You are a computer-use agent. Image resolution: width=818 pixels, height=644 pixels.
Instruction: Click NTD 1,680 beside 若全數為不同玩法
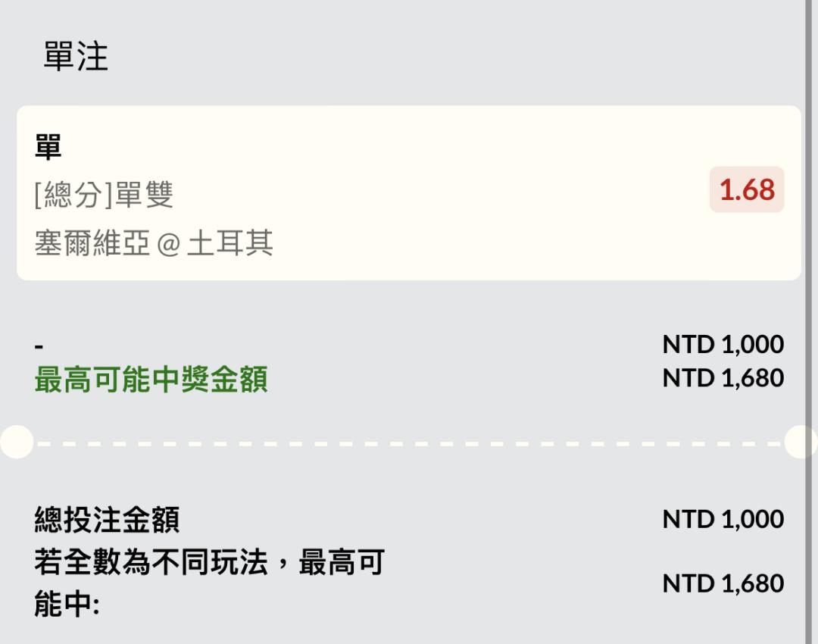click(723, 583)
